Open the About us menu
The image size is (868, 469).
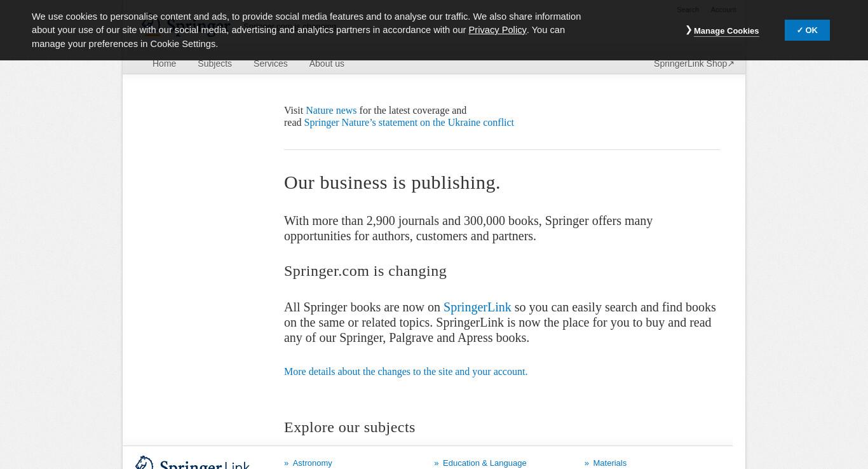pos(327,64)
